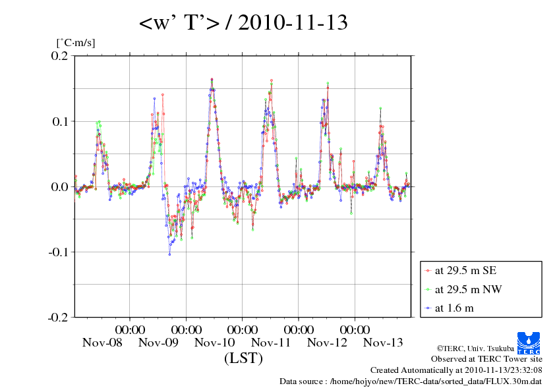This screenshot has width=555, height=392.
Task: Click the Nov-08 date label
Action: point(102,343)
